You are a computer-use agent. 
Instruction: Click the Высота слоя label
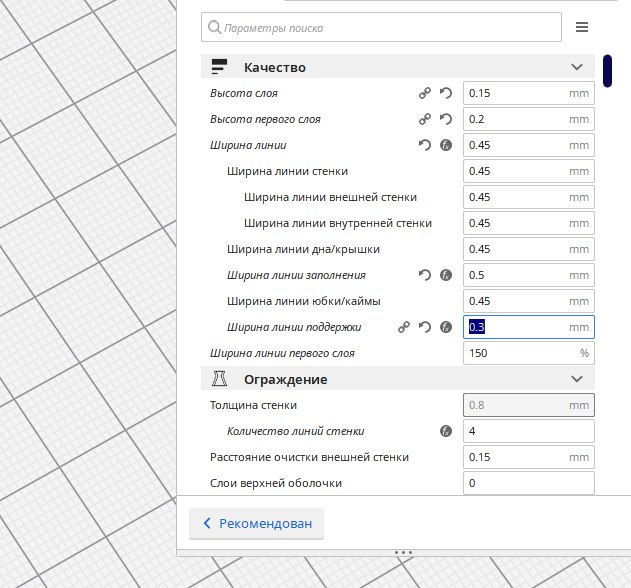(244, 93)
